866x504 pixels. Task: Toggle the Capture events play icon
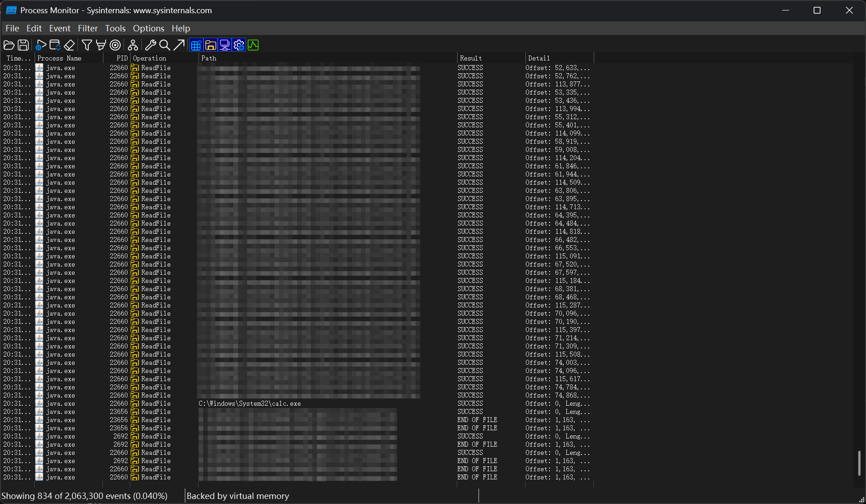pyautogui.click(x=41, y=45)
